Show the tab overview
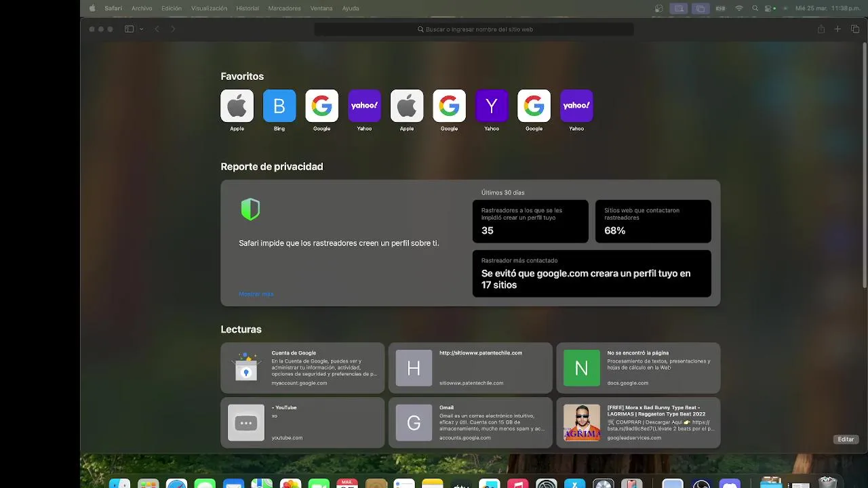The image size is (868, 488). pyautogui.click(x=854, y=29)
